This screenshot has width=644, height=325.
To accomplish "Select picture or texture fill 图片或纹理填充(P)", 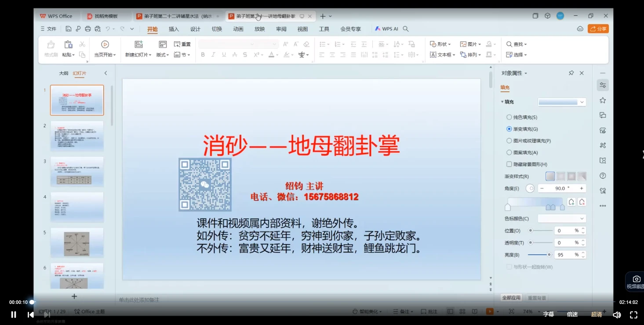I will 509,141.
